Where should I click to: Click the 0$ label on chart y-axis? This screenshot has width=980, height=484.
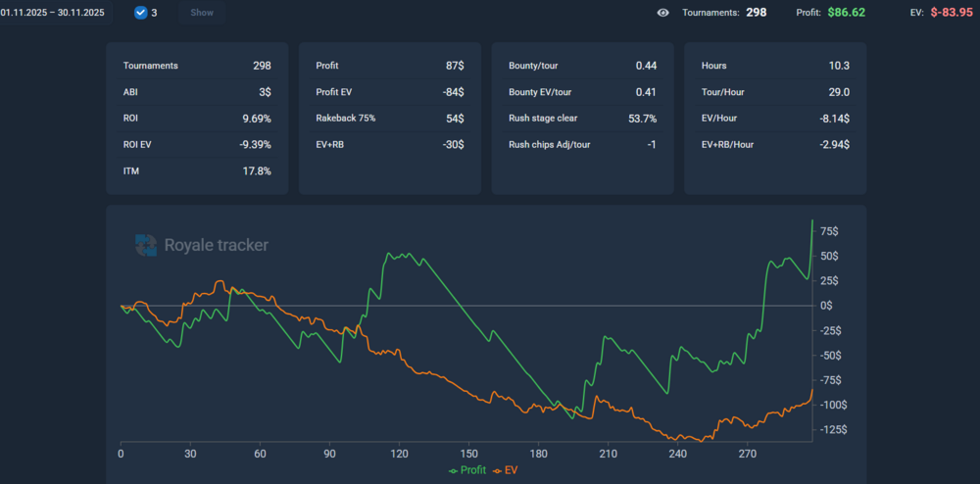(826, 306)
